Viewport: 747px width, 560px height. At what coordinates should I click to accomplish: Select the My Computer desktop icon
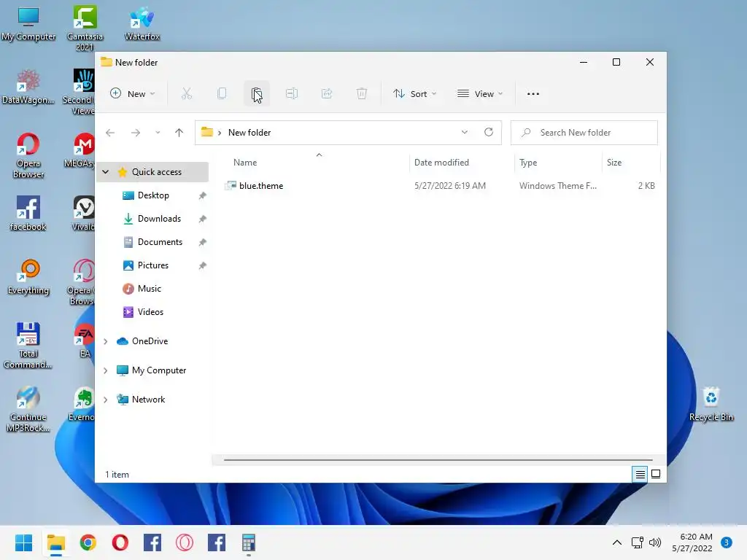pos(28,24)
